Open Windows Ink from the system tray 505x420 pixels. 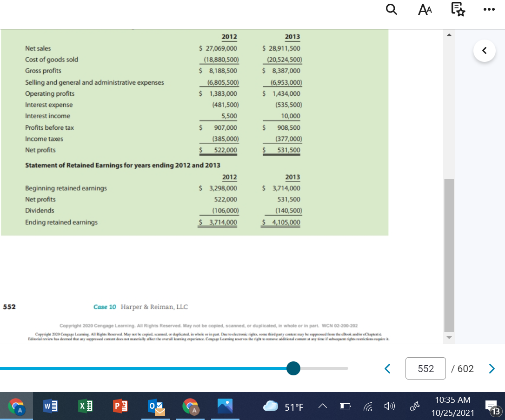(x=414, y=406)
